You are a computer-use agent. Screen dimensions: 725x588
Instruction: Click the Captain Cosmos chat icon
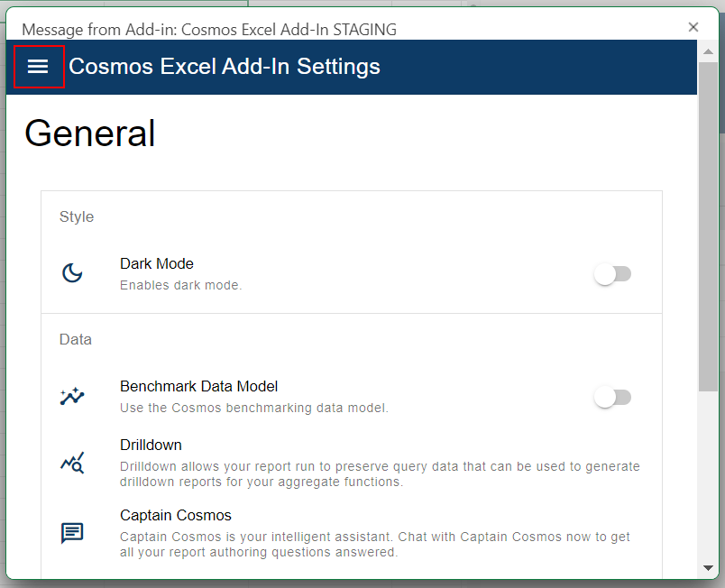click(x=73, y=533)
